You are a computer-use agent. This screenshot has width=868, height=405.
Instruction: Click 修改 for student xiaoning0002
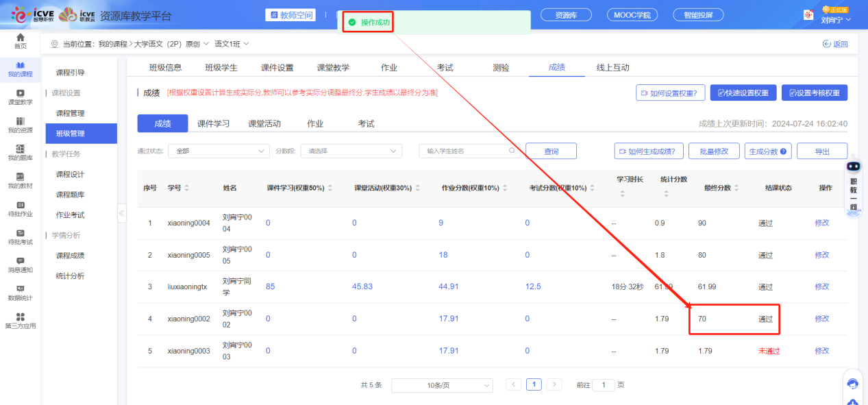click(x=821, y=319)
